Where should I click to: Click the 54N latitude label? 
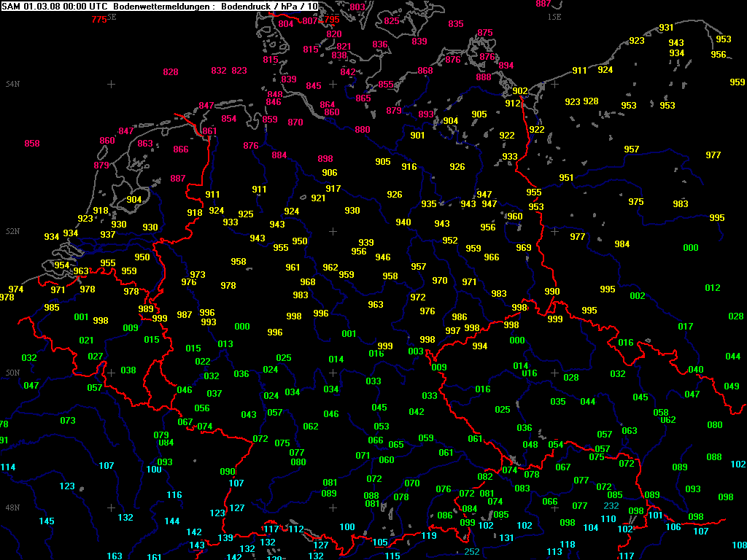point(12,85)
